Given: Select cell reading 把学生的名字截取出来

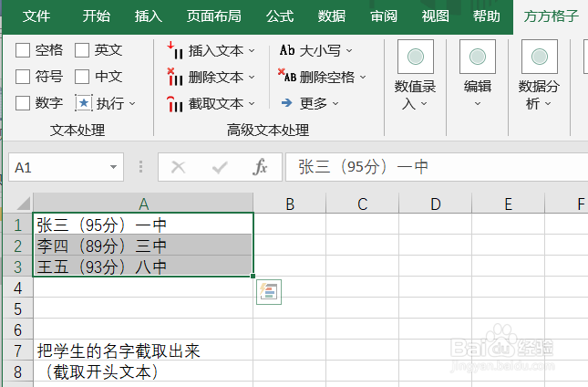Looking at the screenshot, I should click(x=143, y=350).
